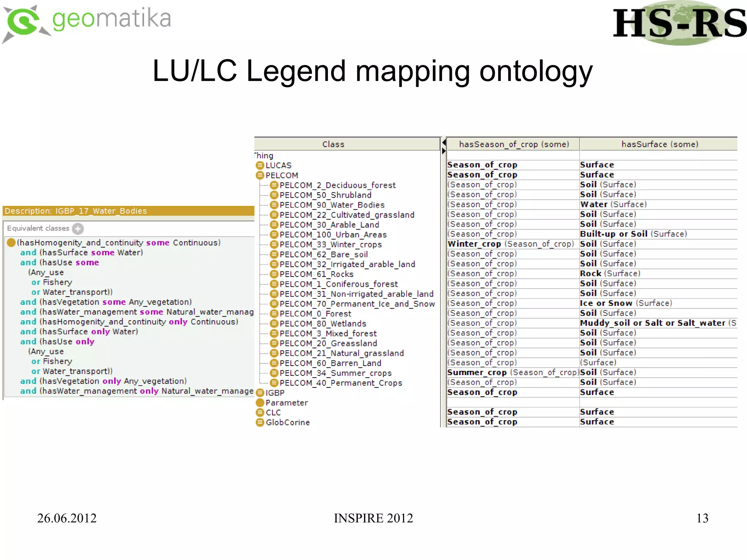
Task: Click 'hasVegetation some Any_vegetation' expression line
Action: (106, 302)
